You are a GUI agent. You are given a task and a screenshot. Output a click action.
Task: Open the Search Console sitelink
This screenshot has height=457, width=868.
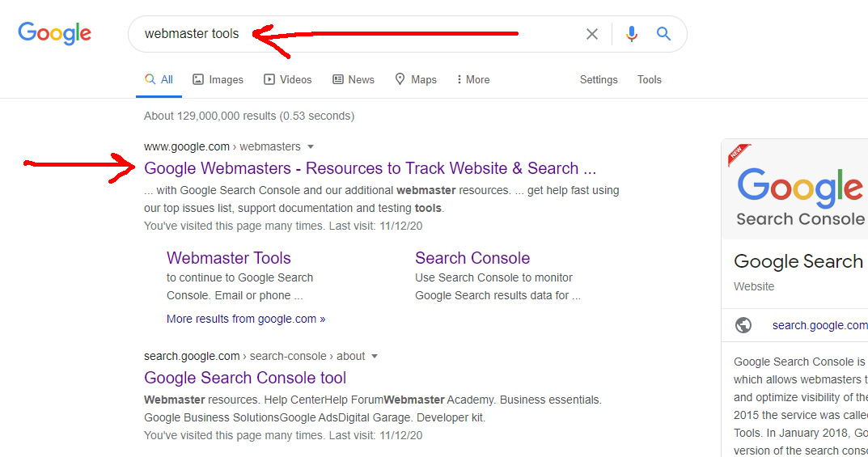point(472,258)
